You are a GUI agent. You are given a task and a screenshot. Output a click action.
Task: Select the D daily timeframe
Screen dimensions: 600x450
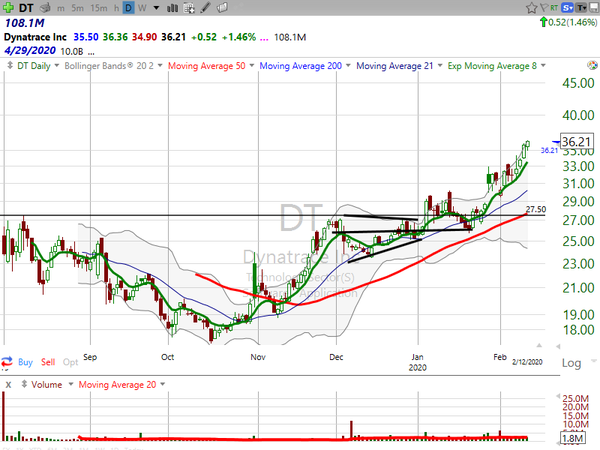[x=129, y=8]
